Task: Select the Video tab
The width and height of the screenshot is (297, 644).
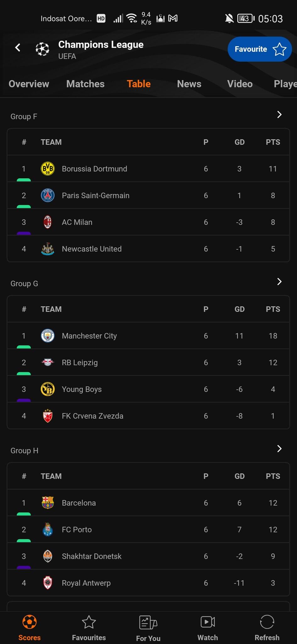Action: click(x=240, y=84)
